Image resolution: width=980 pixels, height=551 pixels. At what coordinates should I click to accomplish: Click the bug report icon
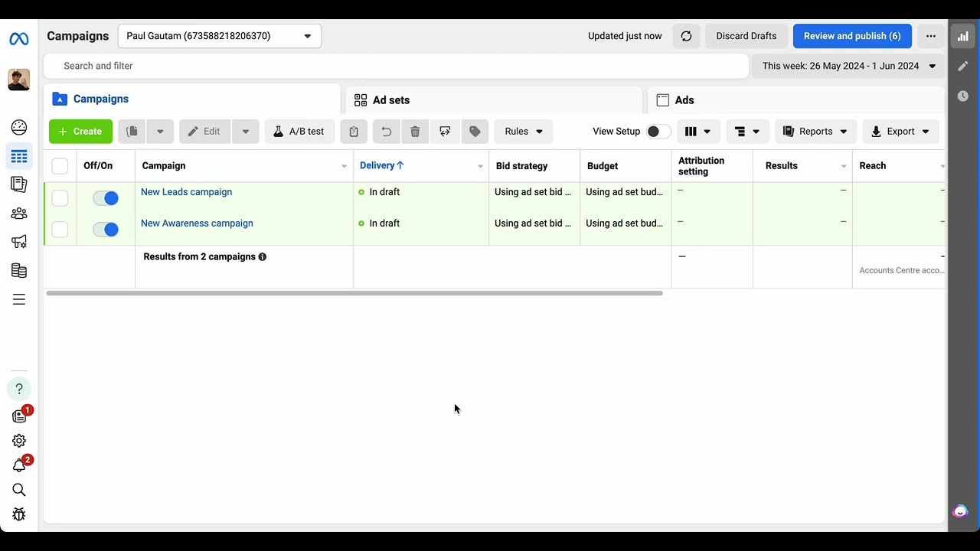[x=19, y=514]
